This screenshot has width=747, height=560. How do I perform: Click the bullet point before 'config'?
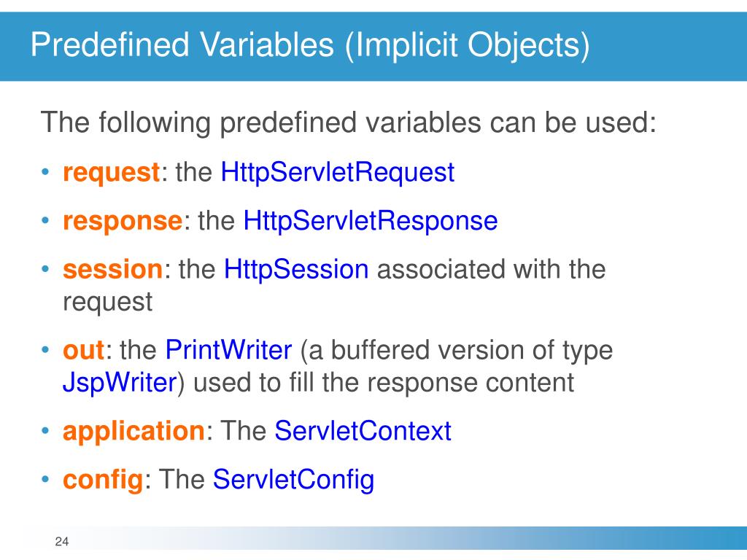pos(45,480)
